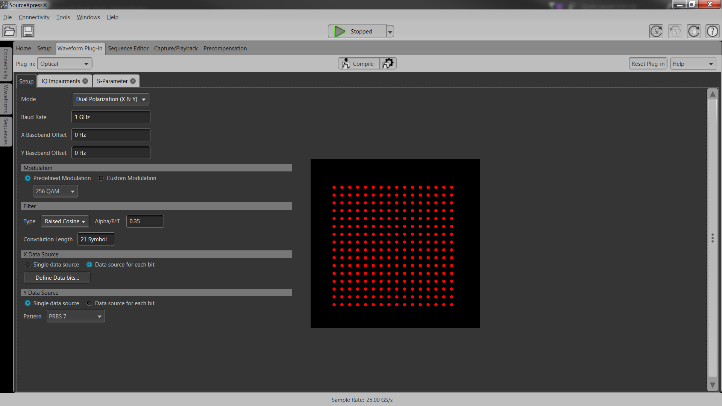The width and height of the screenshot is (722, 406).
Task: Open the Mode Dual Polarization dropdown
Action: [x=111, y=100]
